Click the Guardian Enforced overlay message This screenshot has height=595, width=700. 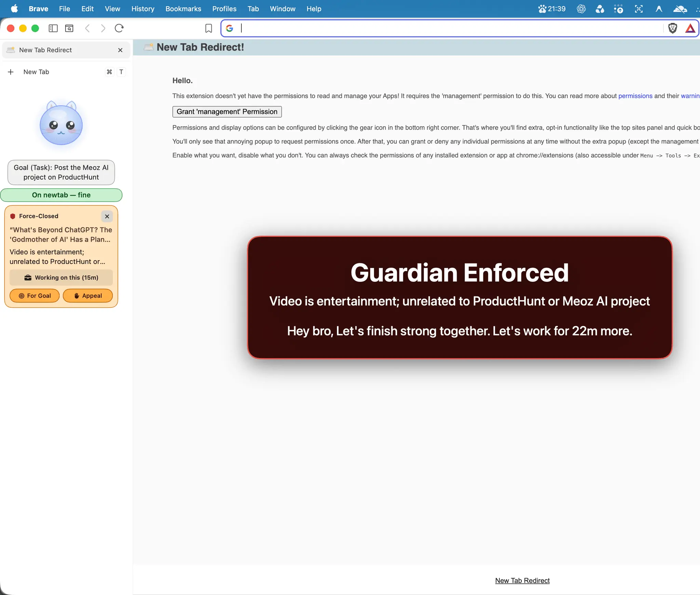coord(460,297)
